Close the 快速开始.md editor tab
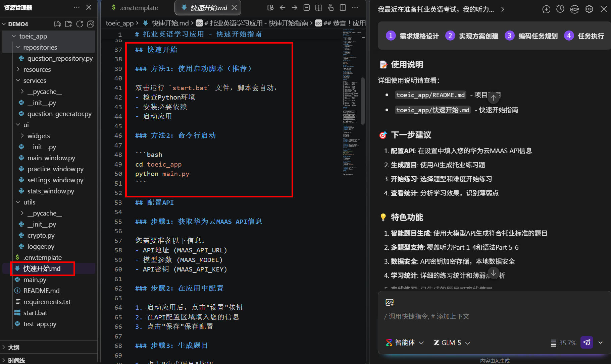Screen dimensions: 611x364 [234, 8]
